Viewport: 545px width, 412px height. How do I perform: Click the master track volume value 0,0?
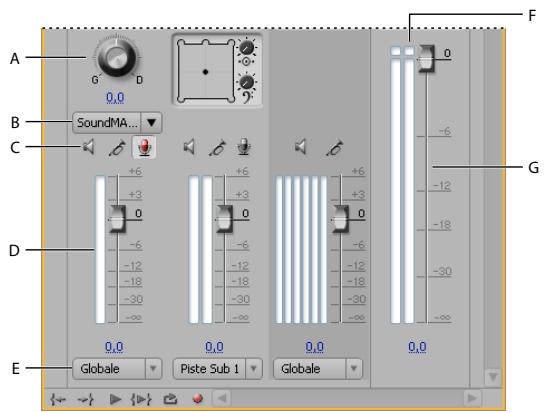click(417, 347)
